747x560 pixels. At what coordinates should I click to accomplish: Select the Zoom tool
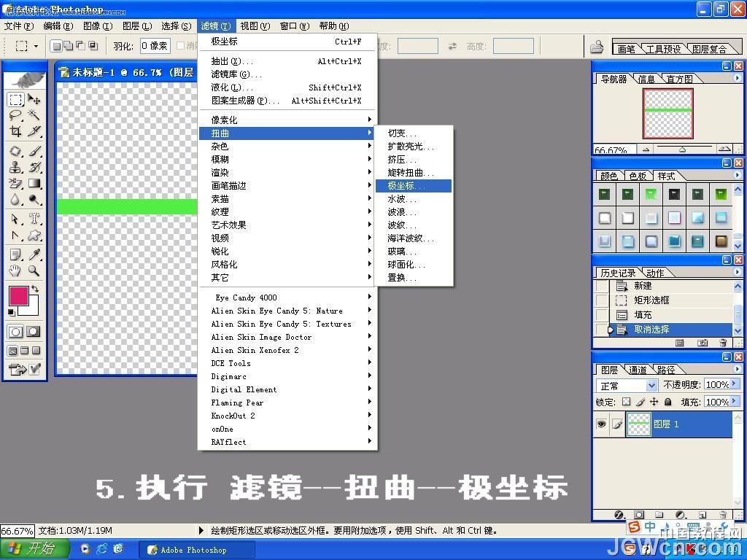coord(34,271)
